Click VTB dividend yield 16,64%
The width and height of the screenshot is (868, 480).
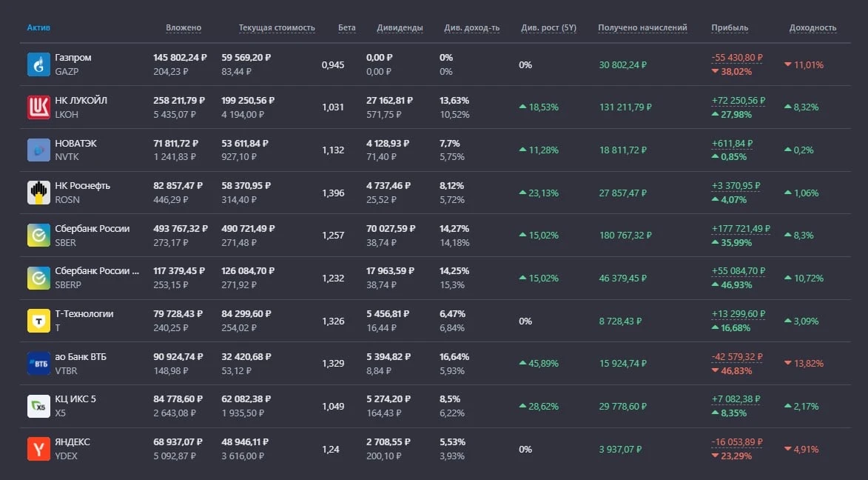pyautogui.click(x=454, y=356)
